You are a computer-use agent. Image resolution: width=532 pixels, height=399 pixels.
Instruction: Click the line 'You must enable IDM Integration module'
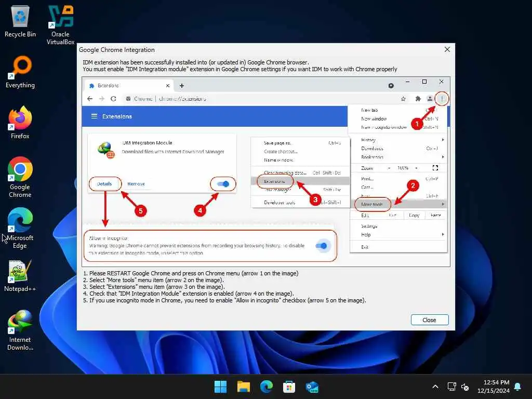point(240,69)
